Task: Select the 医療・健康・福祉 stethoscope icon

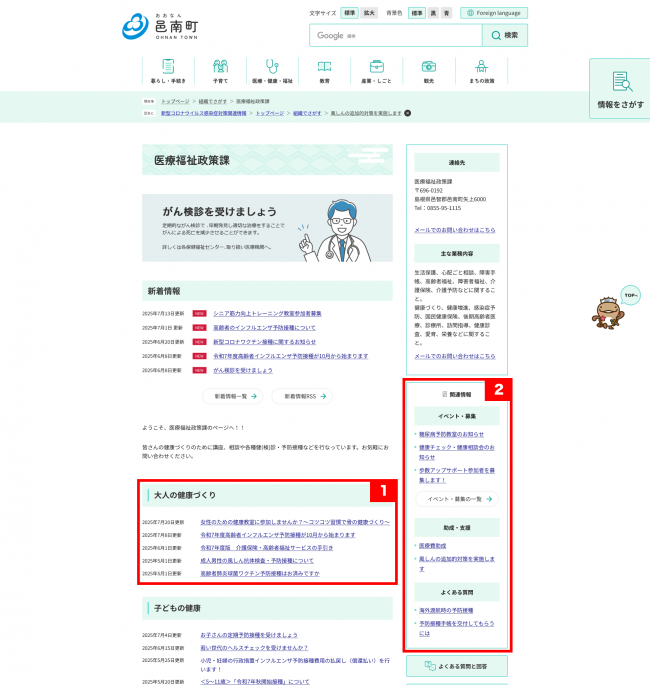Action: 272,70
